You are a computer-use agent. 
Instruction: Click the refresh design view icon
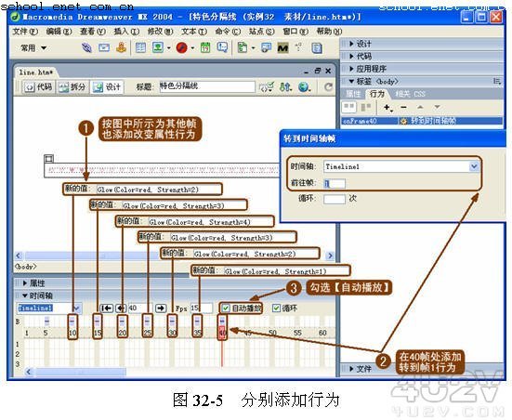tap(328, 86)
